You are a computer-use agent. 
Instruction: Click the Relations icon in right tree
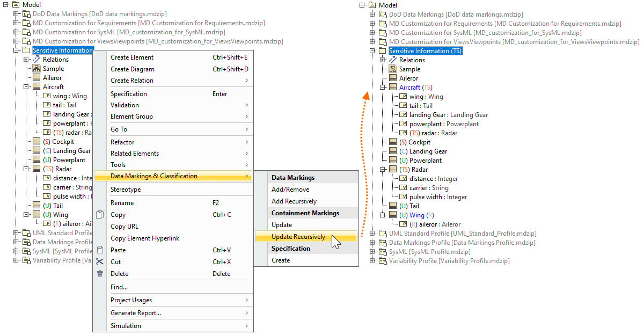coord(393,60)
